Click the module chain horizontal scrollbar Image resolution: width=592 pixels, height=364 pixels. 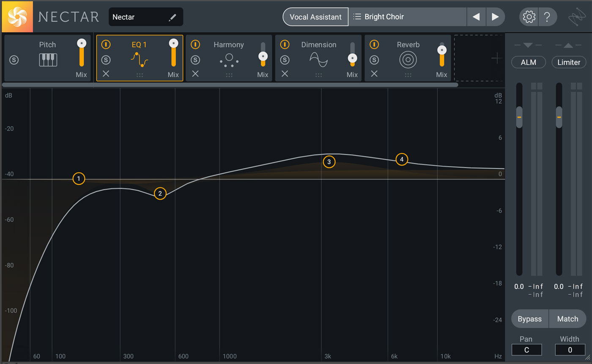(230, 85)
